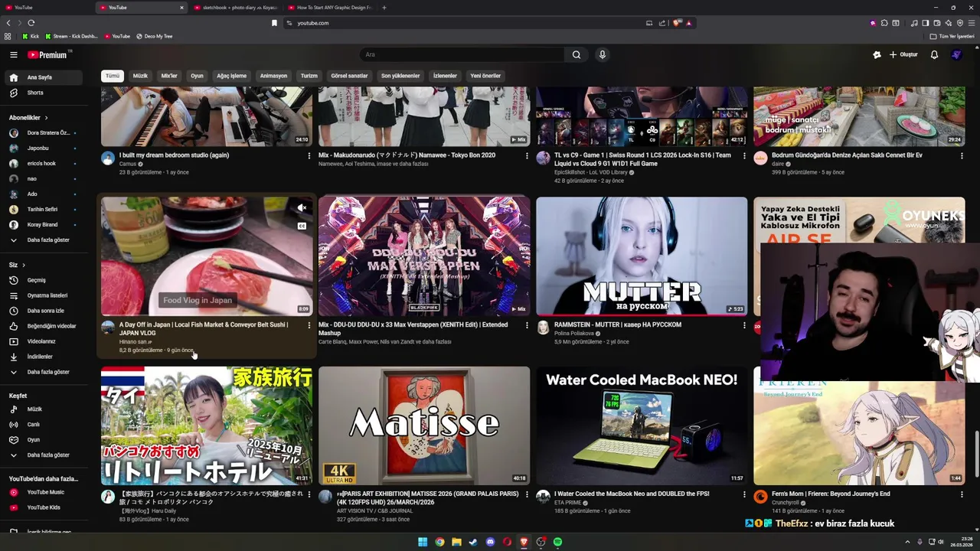
Task: Open Steam from the taskbar
Action: point(473,542)
